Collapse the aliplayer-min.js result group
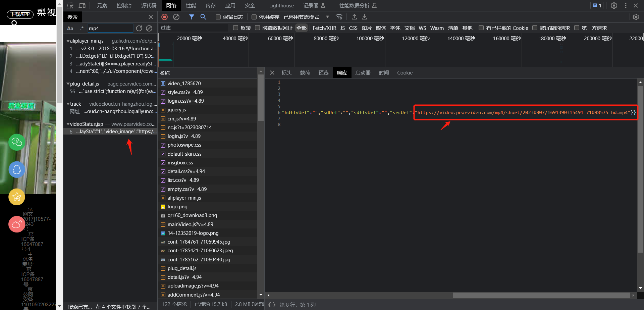Viewport: 644px width, 310px height. coord(68,41)
